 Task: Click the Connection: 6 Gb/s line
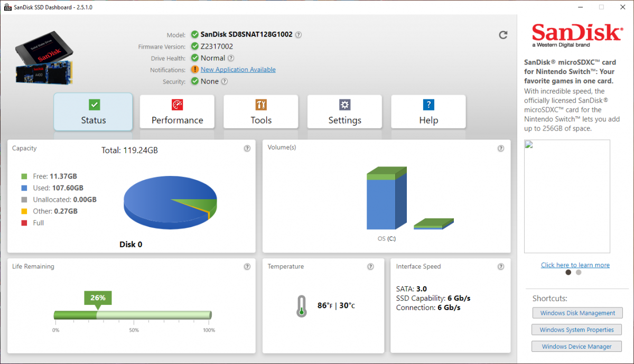[x=428, y=307]
